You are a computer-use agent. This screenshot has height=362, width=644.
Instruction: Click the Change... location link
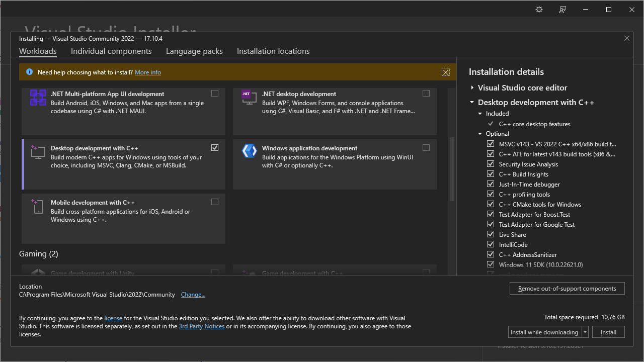click(193, 295)
